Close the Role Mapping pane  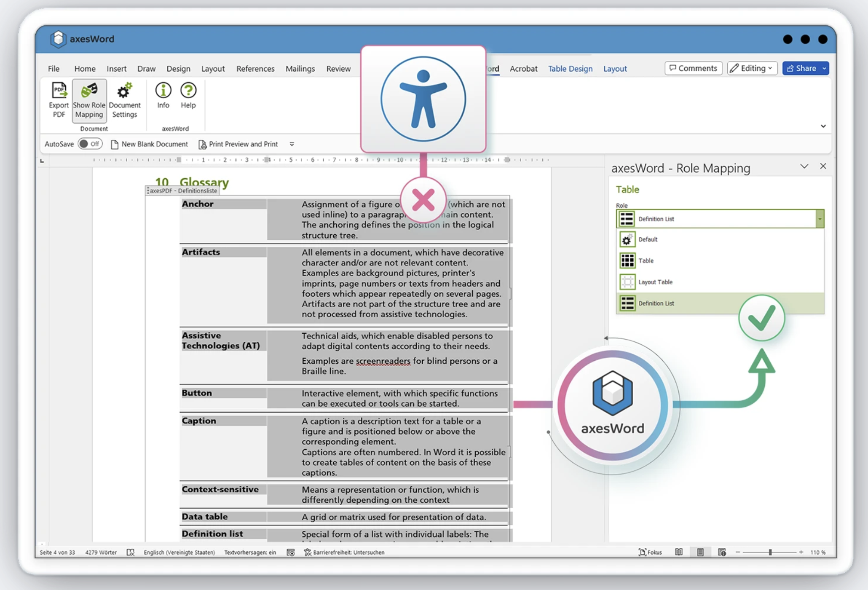[823, 166]
